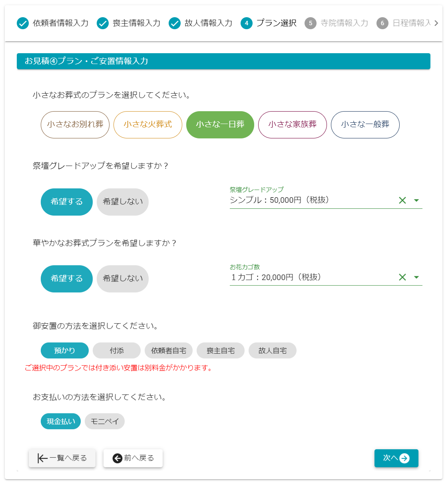448x484 pixels.
Task: Go to the プラン選択 step tab
Action: tap(269, 23)
